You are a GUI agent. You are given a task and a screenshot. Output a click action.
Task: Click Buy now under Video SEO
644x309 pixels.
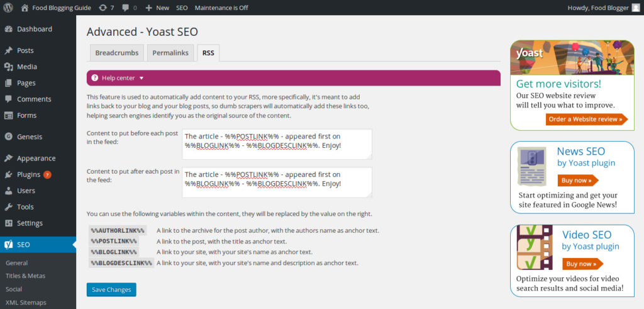pos(582,264)
